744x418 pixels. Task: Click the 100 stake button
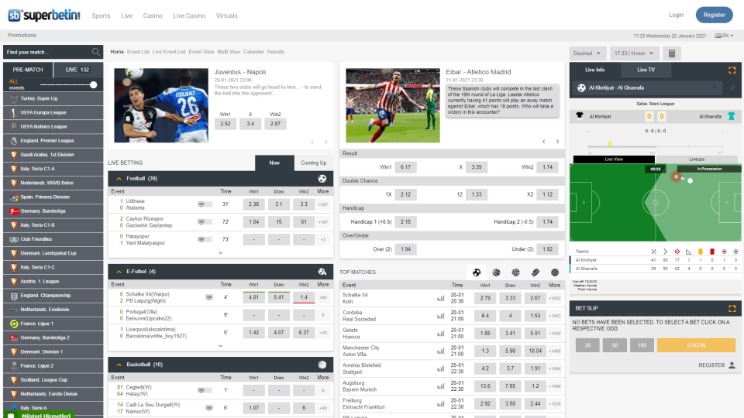click(x=642, y=345)
